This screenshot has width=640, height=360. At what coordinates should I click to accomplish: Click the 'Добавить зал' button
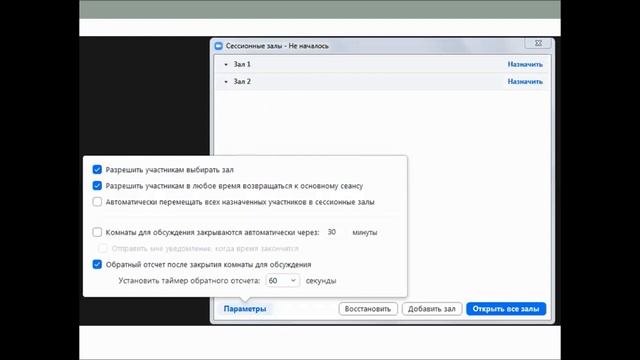click(432, 309)
